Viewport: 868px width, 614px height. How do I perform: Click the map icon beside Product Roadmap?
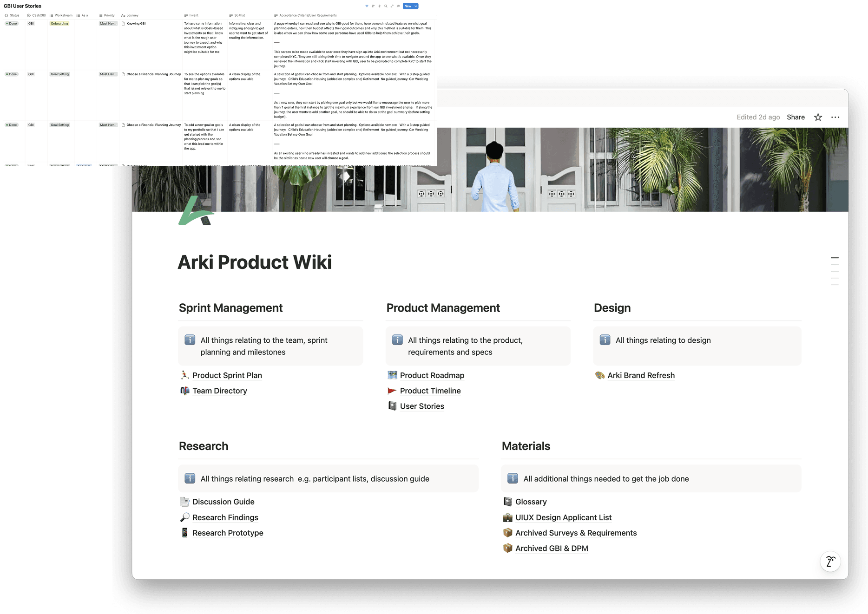[392, 375]
